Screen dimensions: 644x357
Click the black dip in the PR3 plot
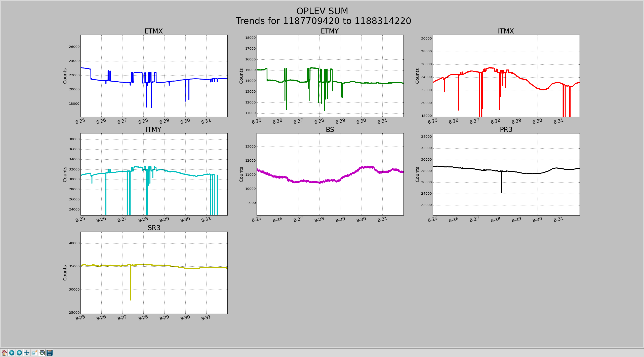502,183
